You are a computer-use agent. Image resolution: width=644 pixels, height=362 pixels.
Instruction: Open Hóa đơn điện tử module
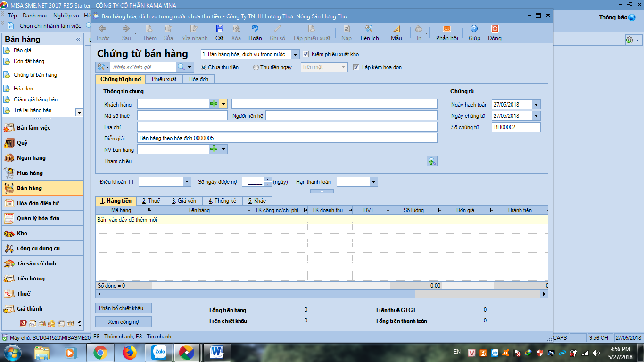[x=42, y=203]
